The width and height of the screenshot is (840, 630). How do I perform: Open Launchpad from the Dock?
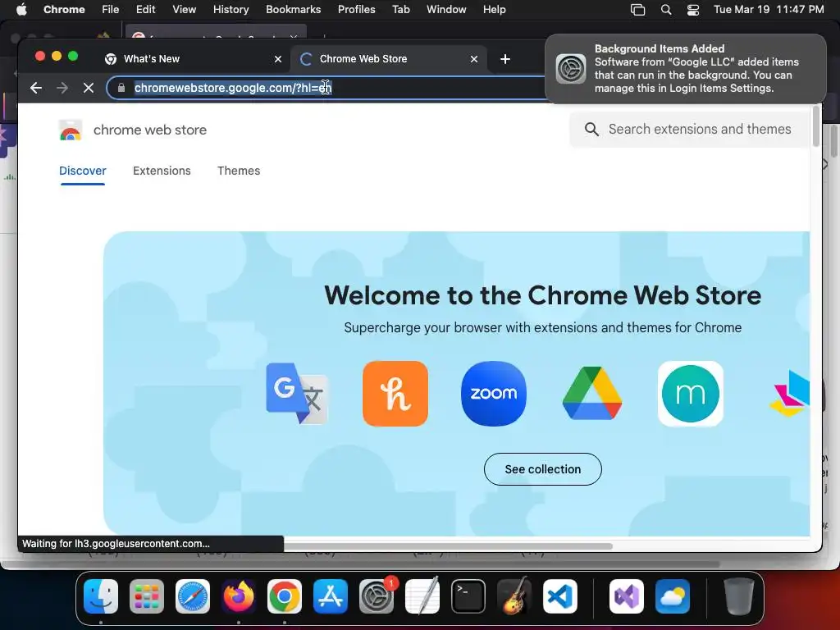tap(147, 596)
